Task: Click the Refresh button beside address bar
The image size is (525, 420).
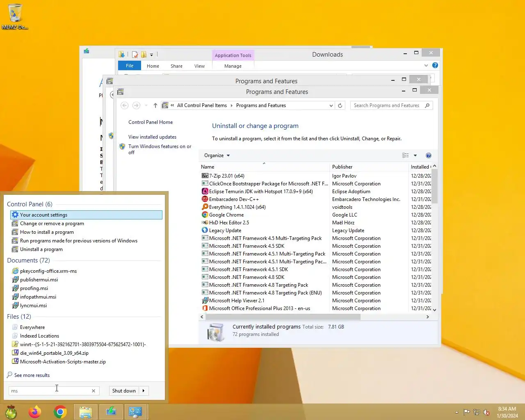Action: coord(340,105)
